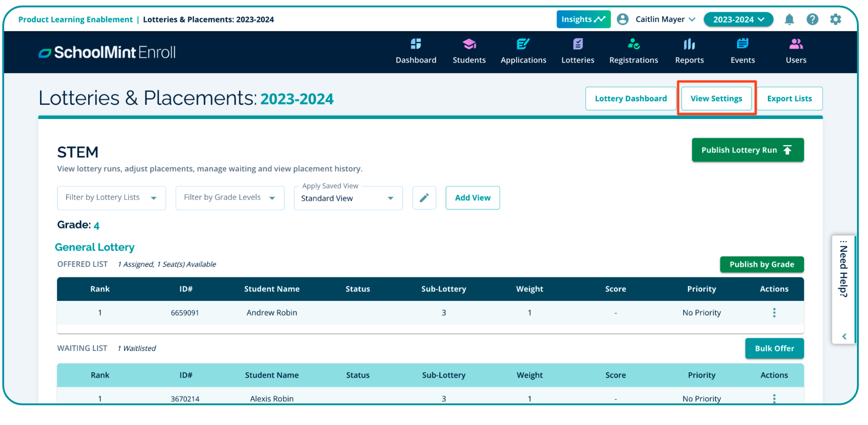Image resolution: width=868 pixels, height=425 pixels.
Task: Open the Applications nav icon
Action: [x=523, y=44]
